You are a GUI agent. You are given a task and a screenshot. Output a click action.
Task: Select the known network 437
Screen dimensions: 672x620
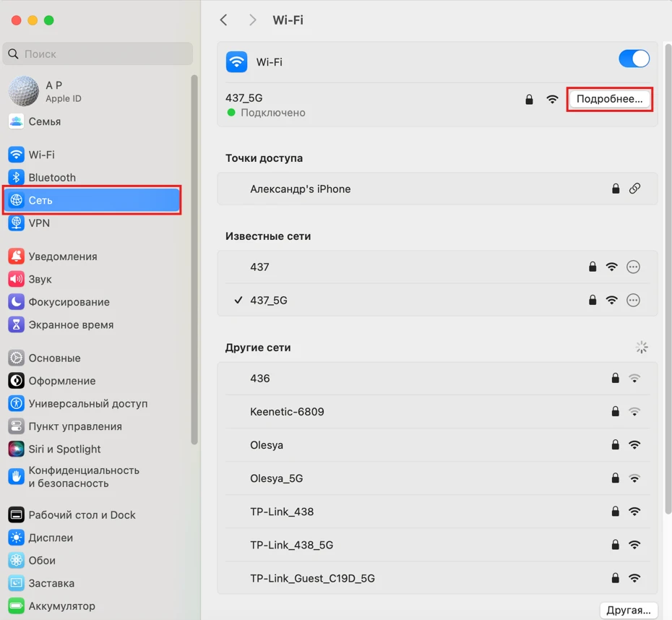[437, 267]
